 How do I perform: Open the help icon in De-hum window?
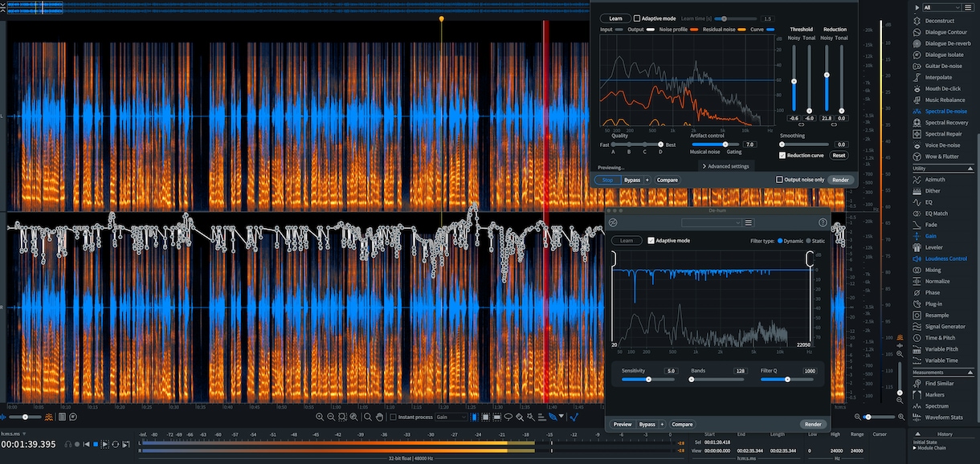click(x=823, y=222)
